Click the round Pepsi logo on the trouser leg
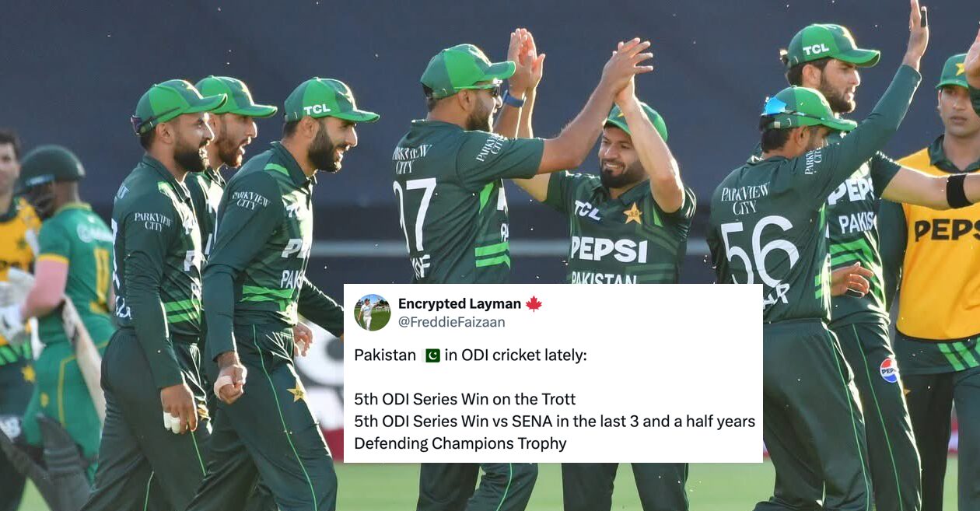 [x=889, y=370]
